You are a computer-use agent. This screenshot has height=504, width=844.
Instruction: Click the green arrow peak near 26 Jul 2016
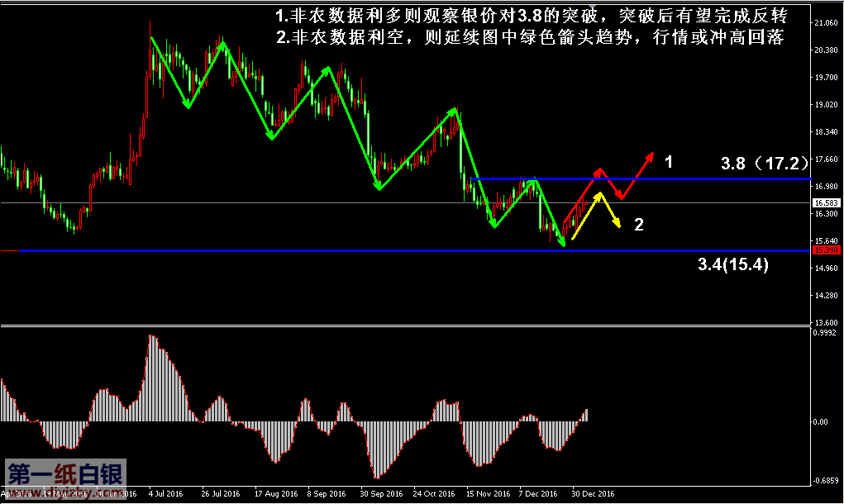click(x=223, y=44)
